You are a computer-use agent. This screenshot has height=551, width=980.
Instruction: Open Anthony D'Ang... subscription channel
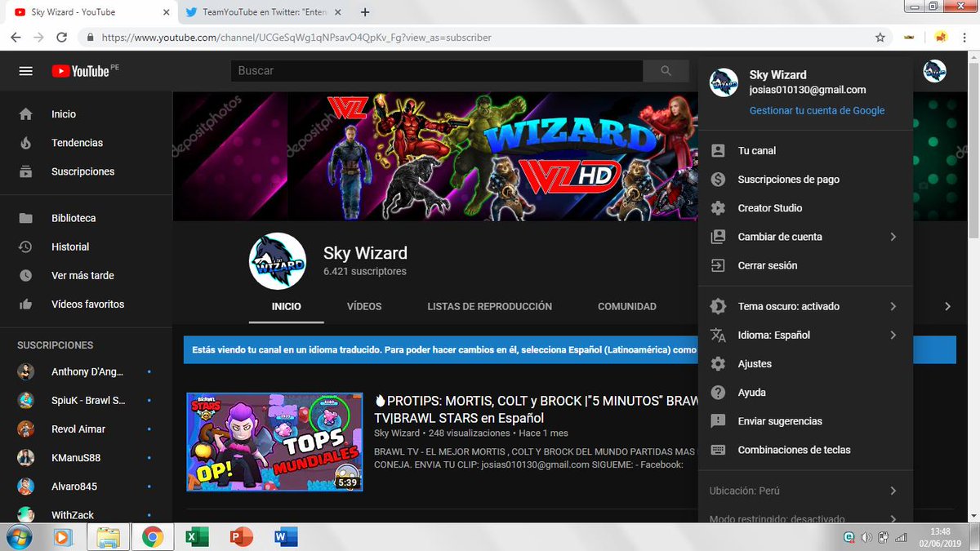87,371
